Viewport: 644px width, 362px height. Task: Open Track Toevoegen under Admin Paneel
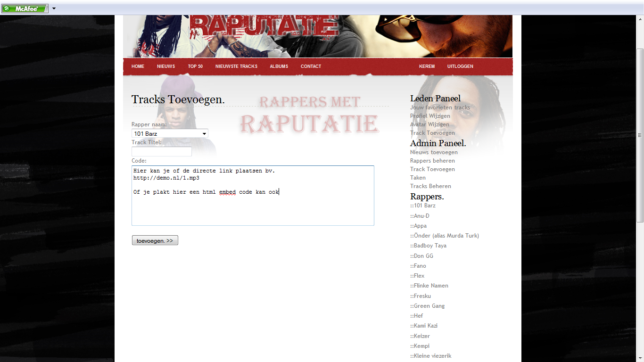point(432,169)
